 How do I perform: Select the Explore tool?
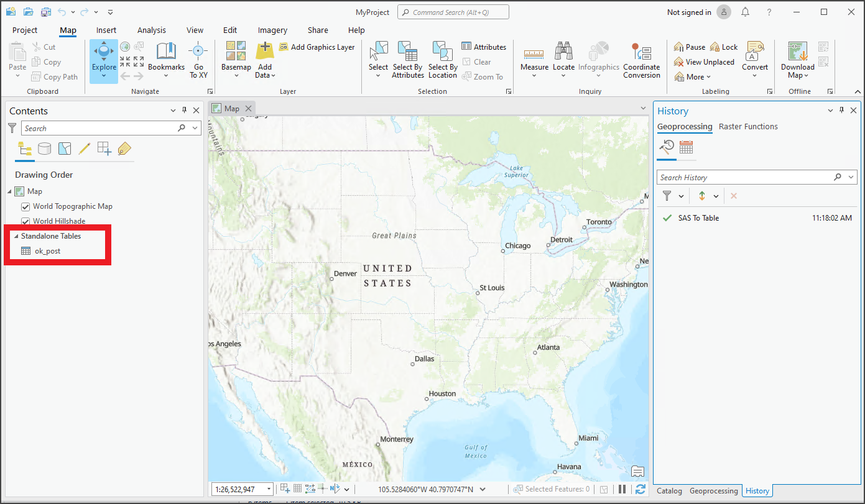pyautogui.click(x=103, y=60)
